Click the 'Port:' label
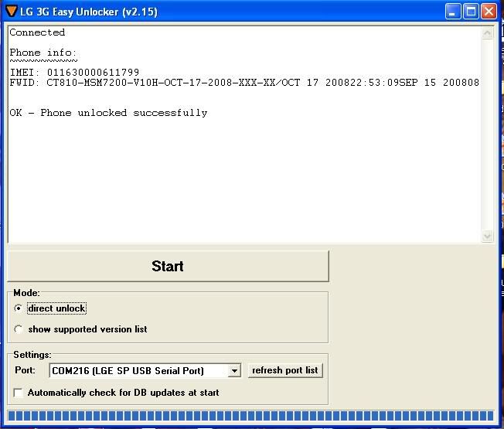Screen dimensions: 504x429 pyautogui.click(x=25, y=370)
